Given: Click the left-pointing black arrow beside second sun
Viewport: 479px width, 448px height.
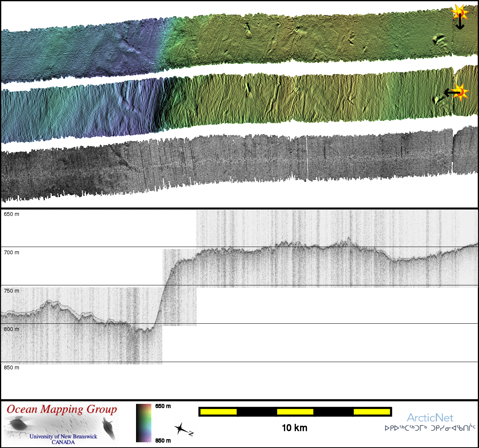Looking at the screenshot, I should pyautogui.click(x=451, y=92).
